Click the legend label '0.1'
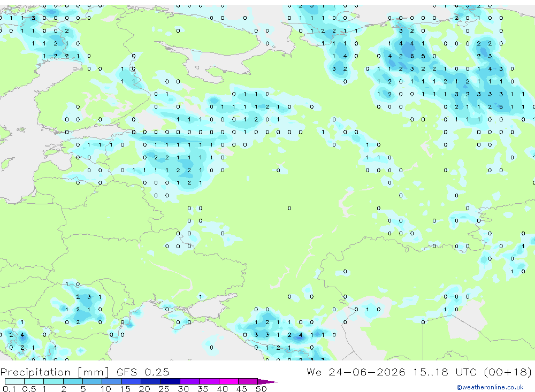The width and height of the screenshot is (535, 392). pos(9,389)
